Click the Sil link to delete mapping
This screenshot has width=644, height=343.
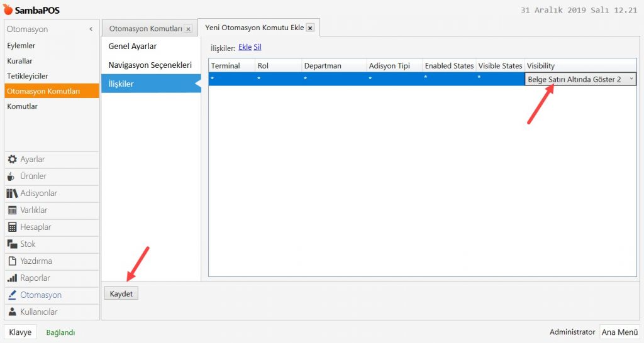[x=257, y=47]
